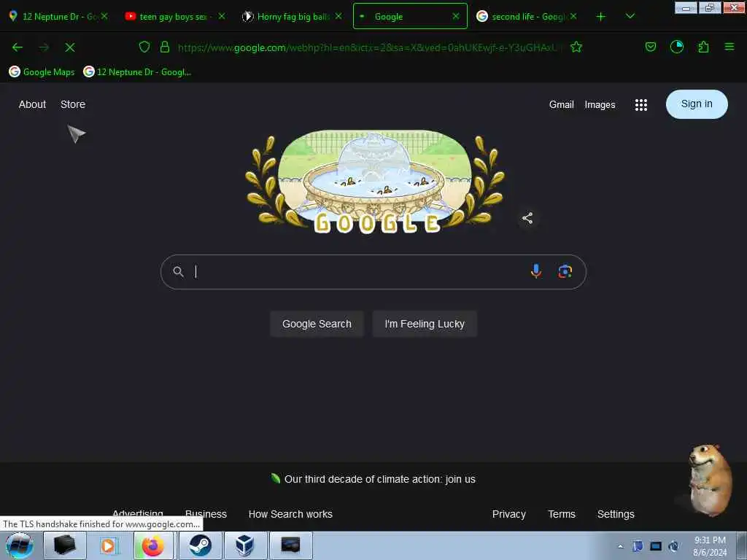
Task: Open the tracking protection shield icon
Action: point(144,47)
